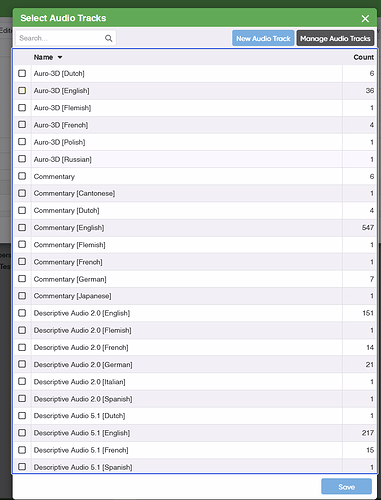Check Descriptive Audio 2.0 [German] checkbox
The height and width of the screenshot is (500, 381).
click(x=22, y=364)
